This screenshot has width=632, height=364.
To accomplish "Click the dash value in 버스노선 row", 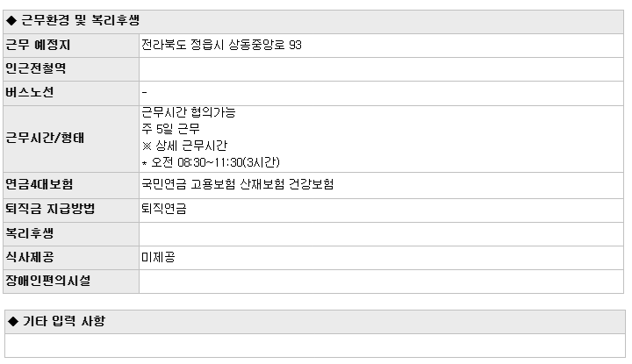I will [144, 93].
